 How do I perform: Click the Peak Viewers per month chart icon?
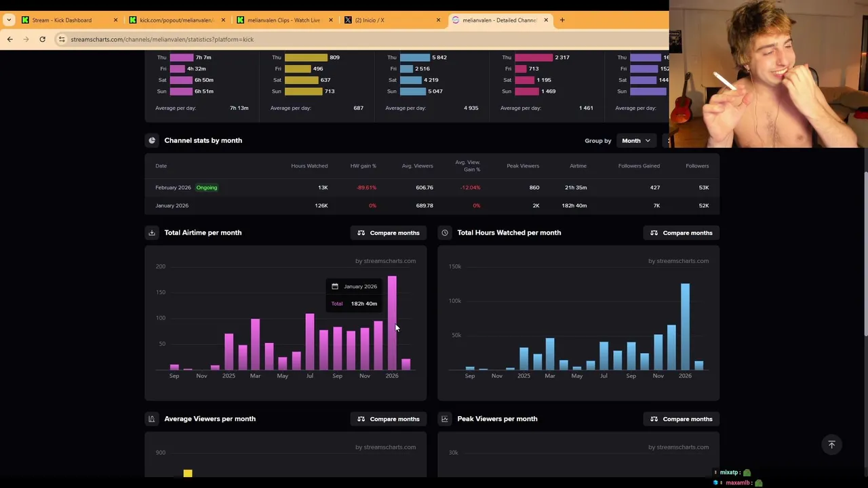445,419
